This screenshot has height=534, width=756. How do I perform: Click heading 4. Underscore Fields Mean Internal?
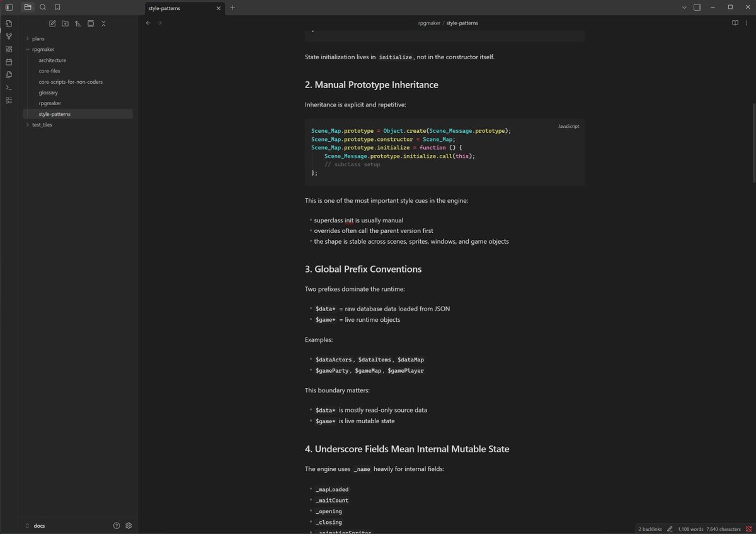(407, 449)
